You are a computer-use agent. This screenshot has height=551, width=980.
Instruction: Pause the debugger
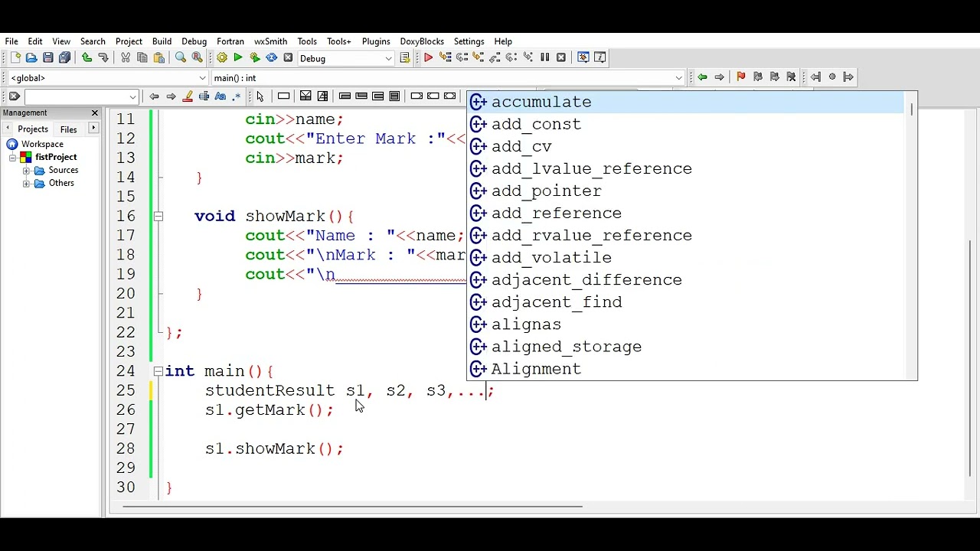544,57
